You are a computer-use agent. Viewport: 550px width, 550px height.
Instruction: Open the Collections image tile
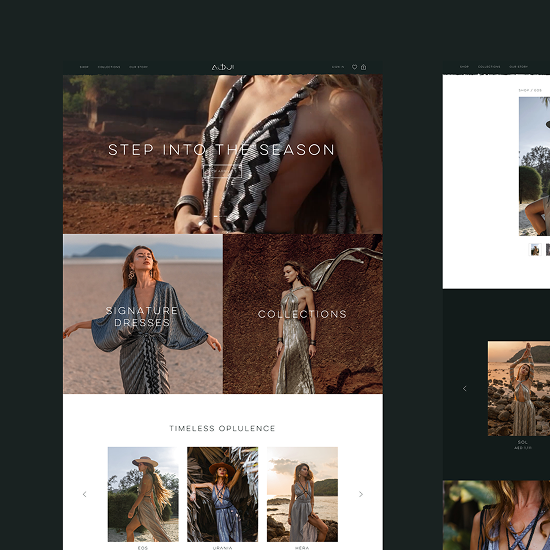[303, 314]
